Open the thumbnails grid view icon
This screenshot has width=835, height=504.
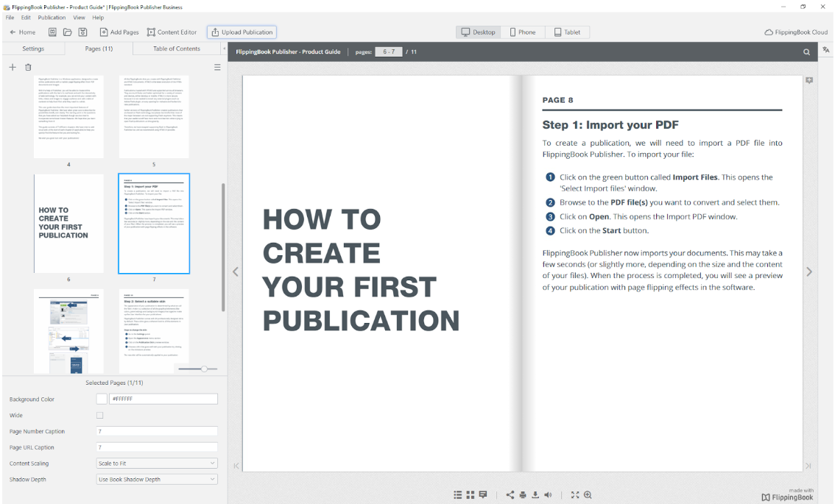pyautogui.click(x=470, y=495)
